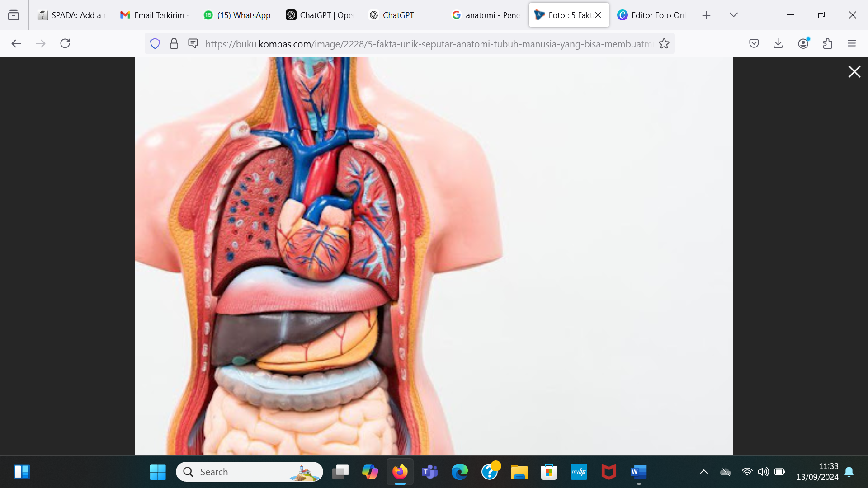
Task: Launch myHP app from taskbar
Action: (579, 472)
